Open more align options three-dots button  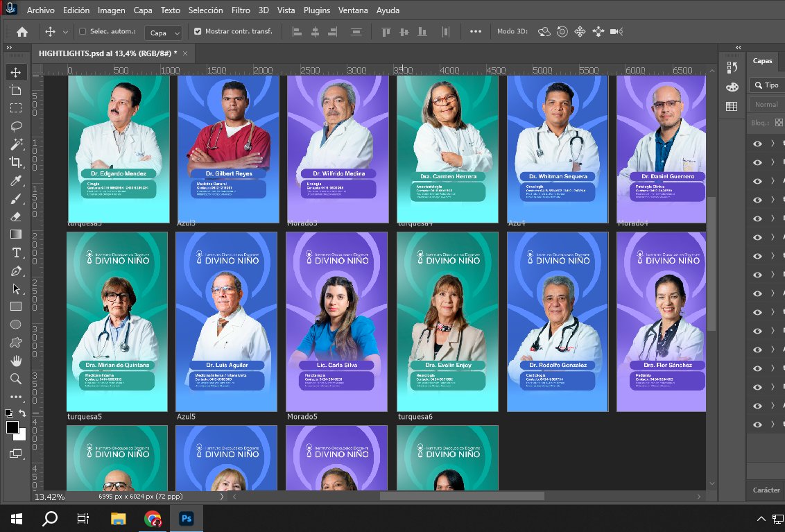pos(475,32)
